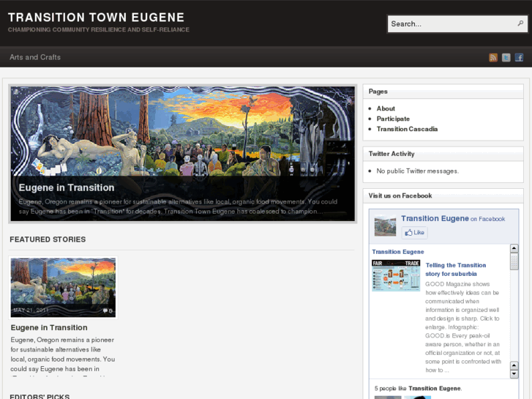Open the About page link
The image size is (532, 399).
(x=386, y=108)
